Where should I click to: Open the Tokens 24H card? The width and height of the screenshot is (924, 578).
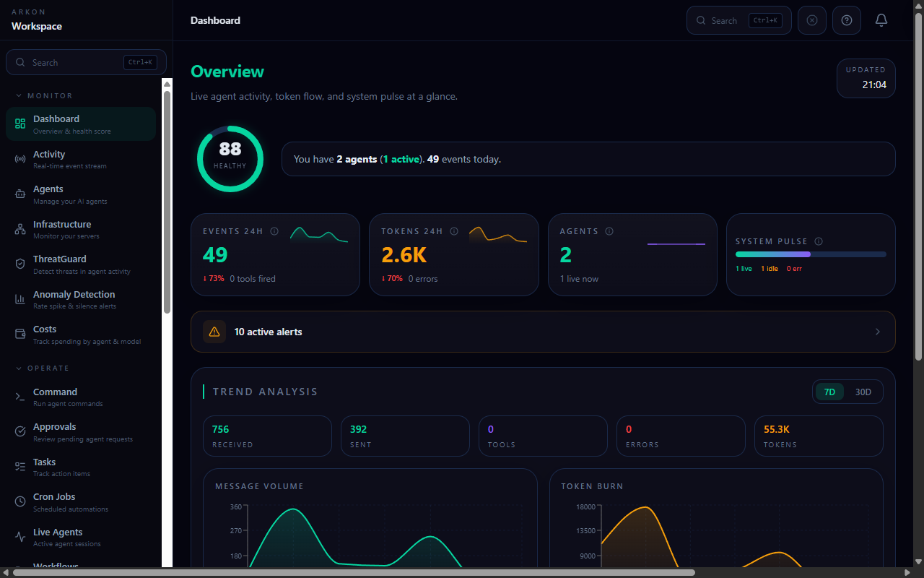point(454,254)
